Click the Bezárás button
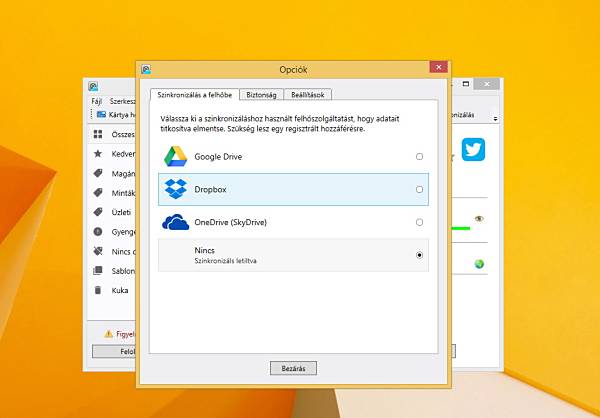Viewport: 600px width, 418px height. tap(293, 368)
